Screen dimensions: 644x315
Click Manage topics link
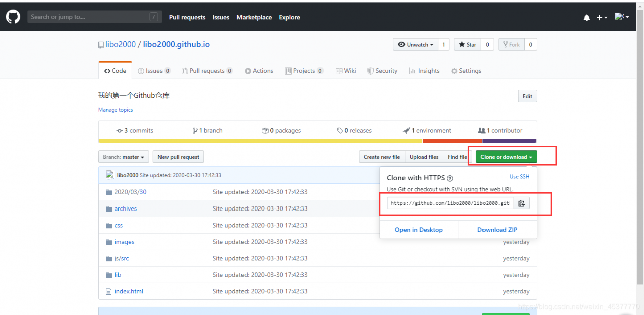(116, 110)
